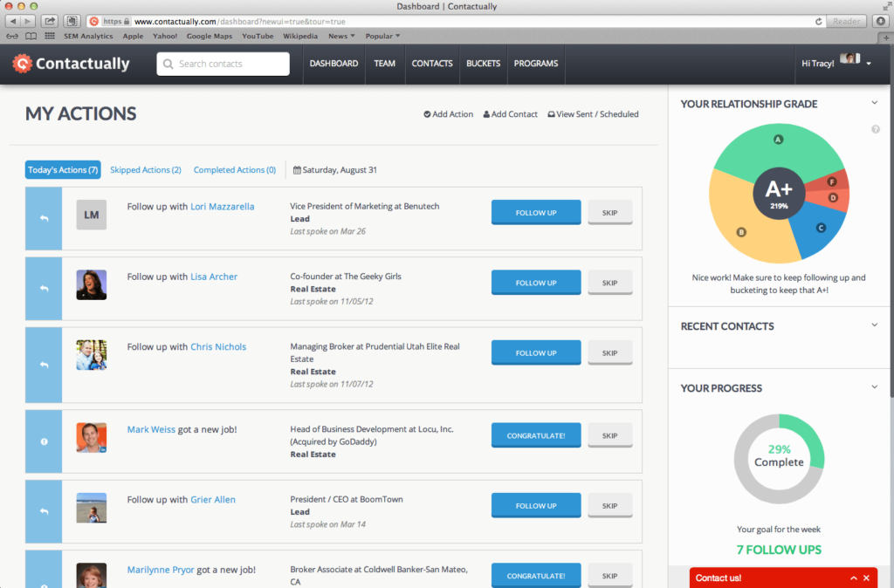The width and height of the screenshot is (894, 588).
Task: Close the Contact us! red widget
Action: point(866,578)
